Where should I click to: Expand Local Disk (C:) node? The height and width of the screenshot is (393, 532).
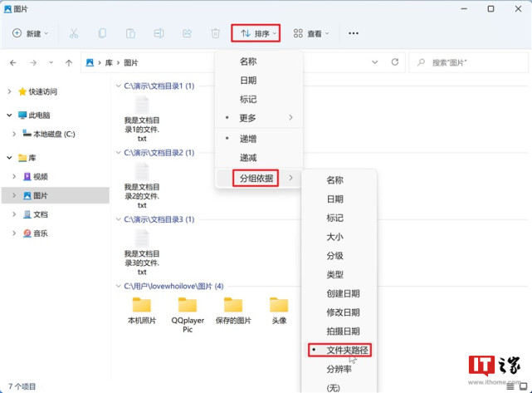pos(14,134)
